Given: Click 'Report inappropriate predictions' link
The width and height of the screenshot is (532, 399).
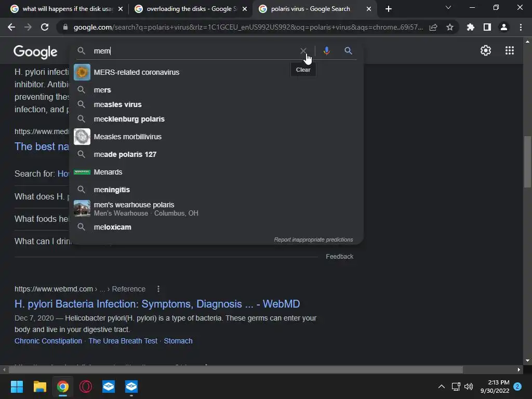Looking at the screenshot, I should click(313, 240).
